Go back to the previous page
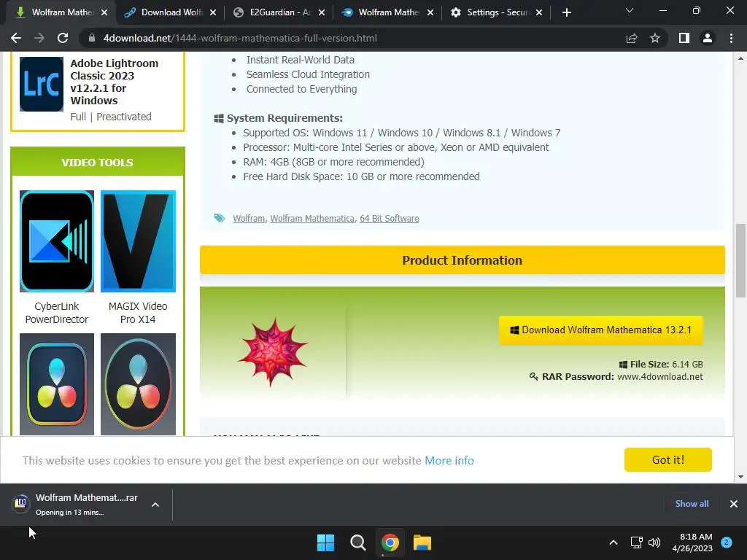747x560 pixels. pyautogui.click(x=16, y=38)
